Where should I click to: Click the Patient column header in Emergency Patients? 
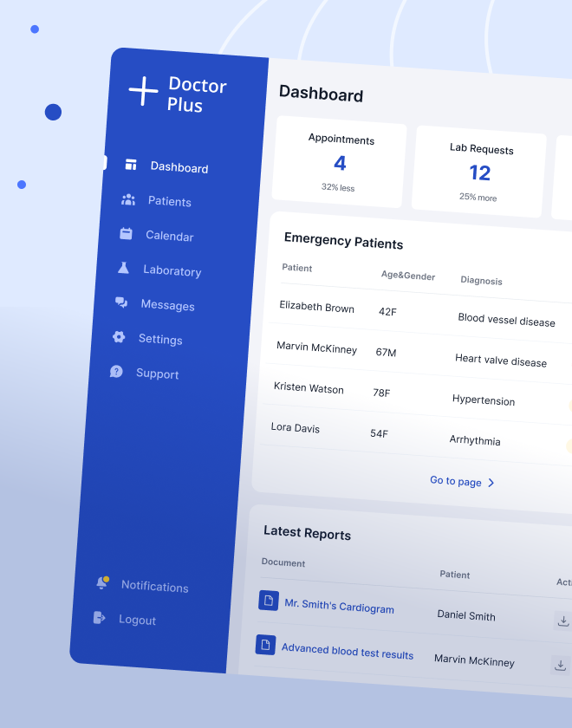(x=297, y=268)
